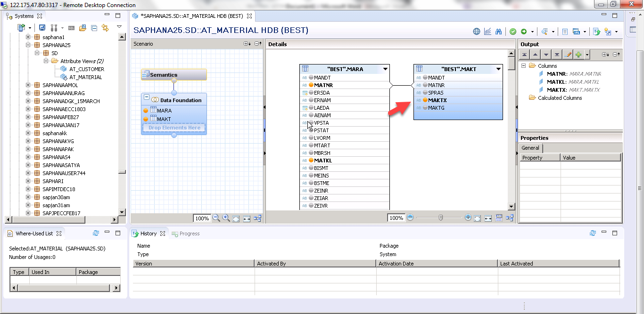This screenshot has width=644, height=314.
Task: Collapse the Columns folder in Output
Action: (523, 66)
